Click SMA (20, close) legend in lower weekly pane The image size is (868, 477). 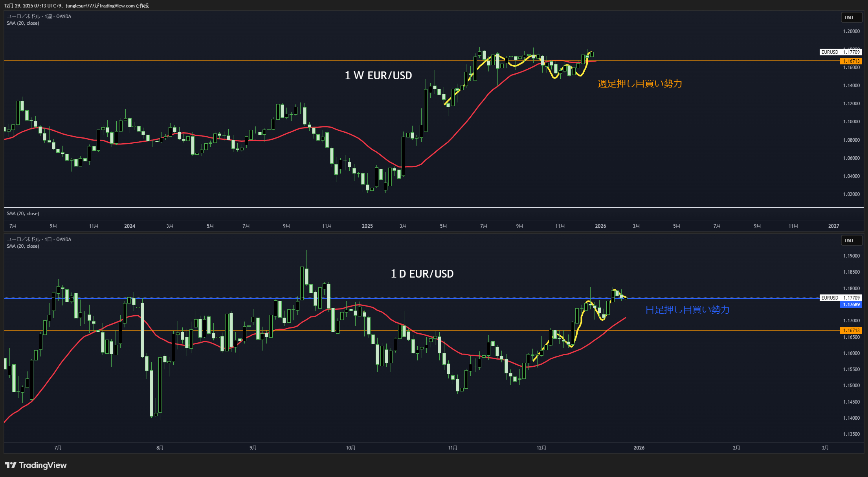point(23,214)
